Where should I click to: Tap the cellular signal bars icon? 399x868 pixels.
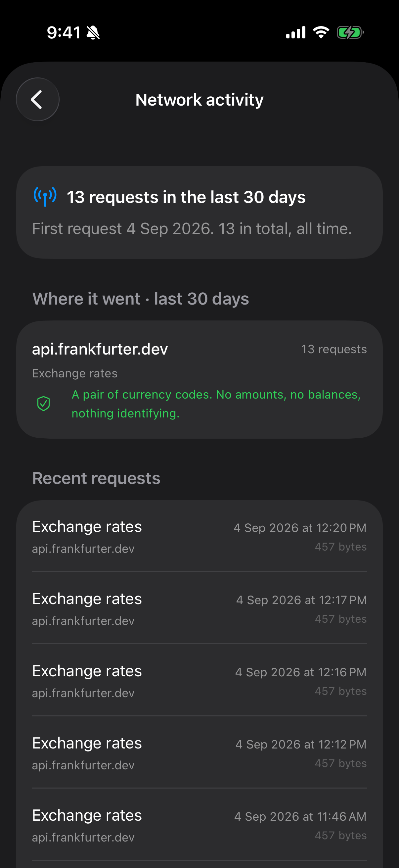(296, 33)
